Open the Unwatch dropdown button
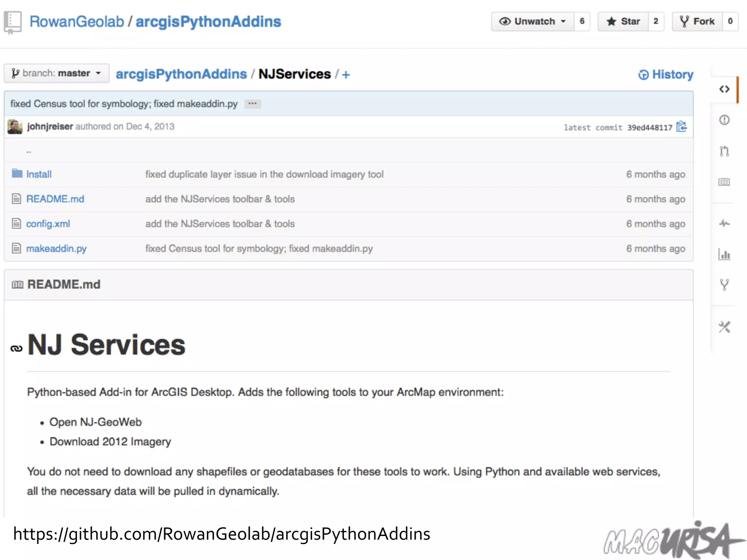The image size is (747, 560). click(533, 22)
